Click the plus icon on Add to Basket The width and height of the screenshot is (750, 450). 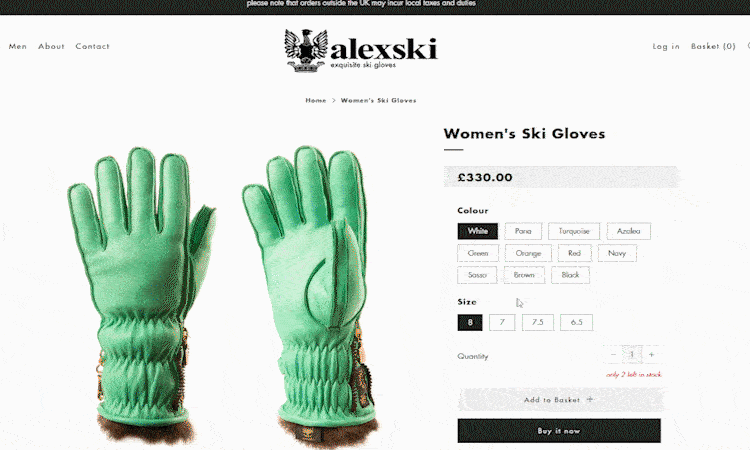point(590,399)
